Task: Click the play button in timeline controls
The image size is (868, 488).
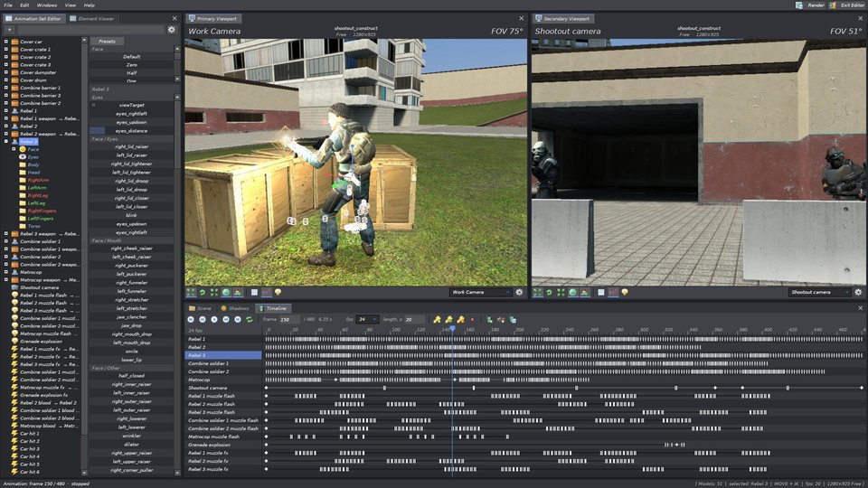Action: coord(214,320)
